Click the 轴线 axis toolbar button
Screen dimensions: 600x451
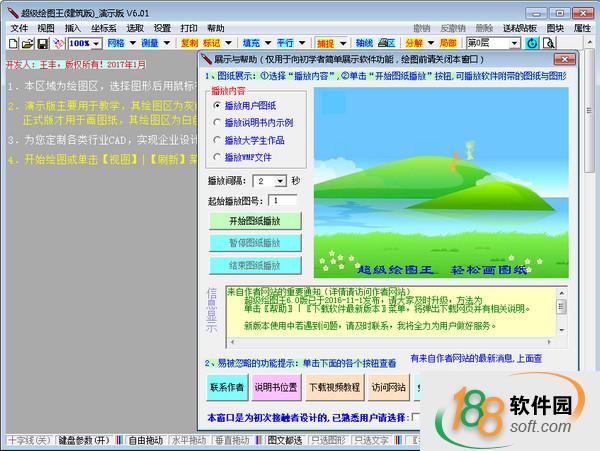tap(364, 43)
